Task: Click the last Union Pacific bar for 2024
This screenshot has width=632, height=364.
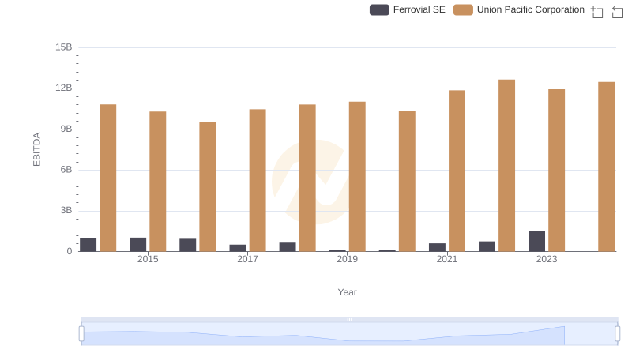Action: tap(607, 167)
